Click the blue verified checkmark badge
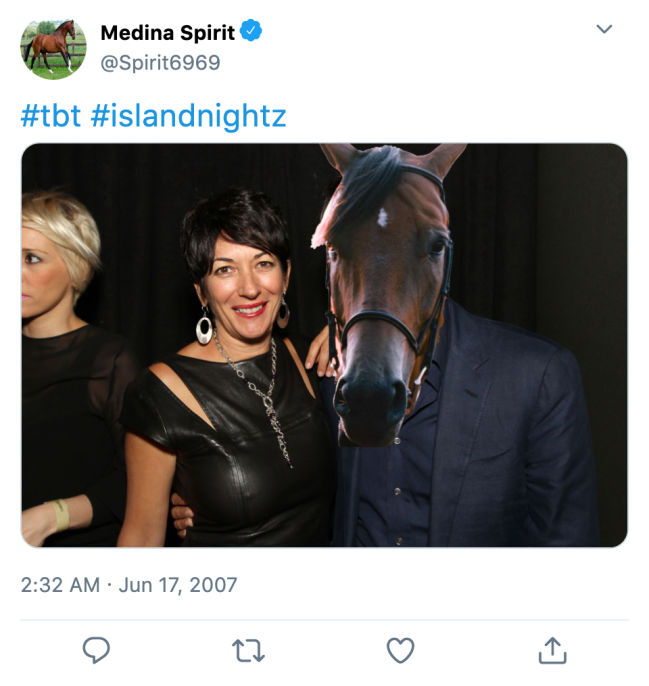 (251, 32)
